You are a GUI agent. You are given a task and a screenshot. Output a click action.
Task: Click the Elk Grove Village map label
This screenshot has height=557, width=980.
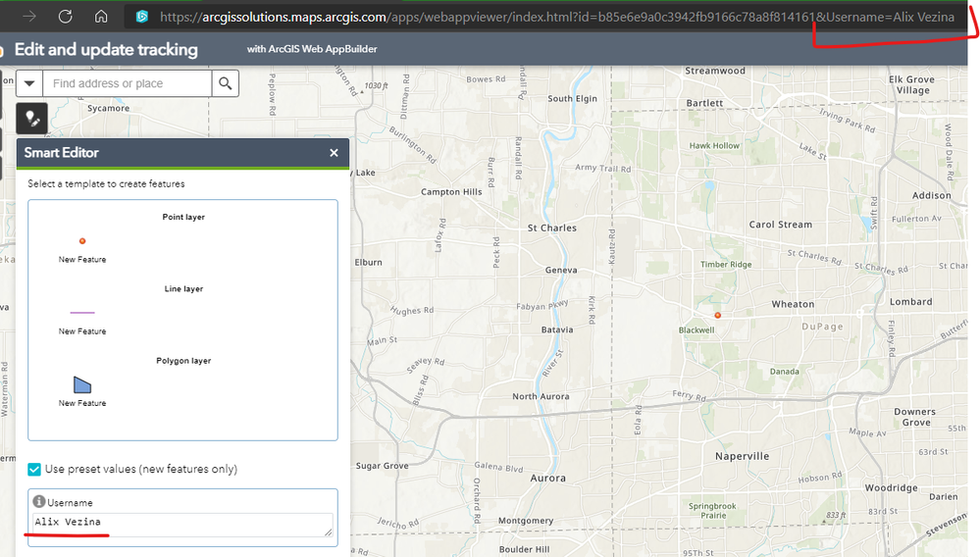tap(912, 85)
